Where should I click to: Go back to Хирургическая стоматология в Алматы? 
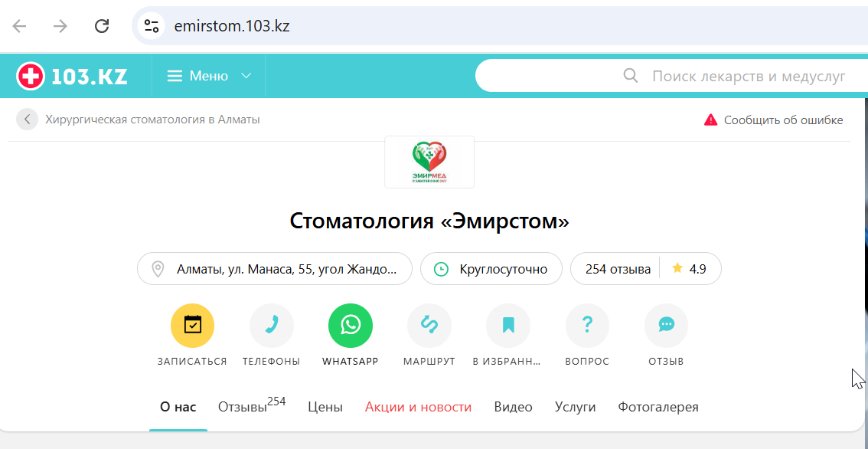coord(152,120)
